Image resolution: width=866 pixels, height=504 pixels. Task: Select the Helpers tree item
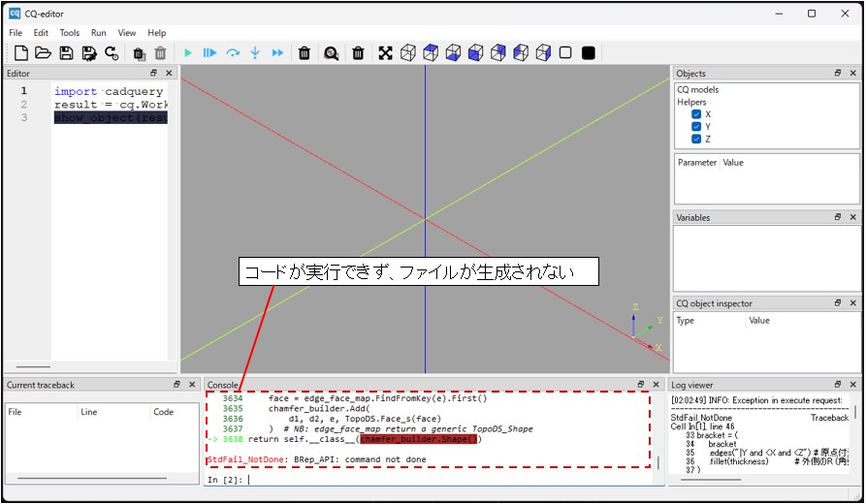pos(691,102)
